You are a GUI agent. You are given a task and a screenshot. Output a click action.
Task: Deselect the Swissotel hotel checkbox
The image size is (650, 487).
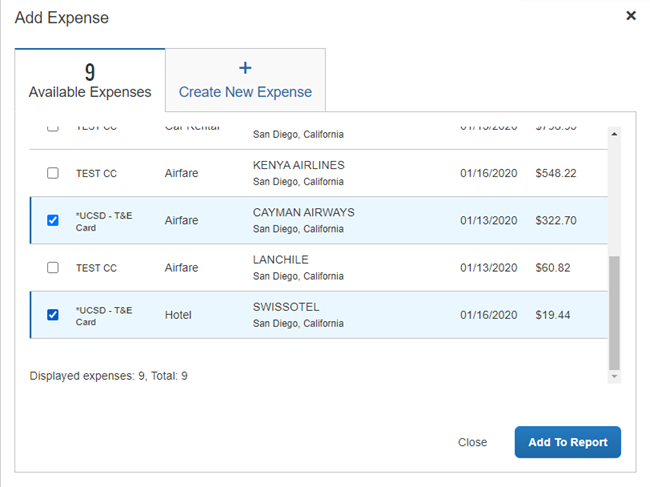click(53, 315)
